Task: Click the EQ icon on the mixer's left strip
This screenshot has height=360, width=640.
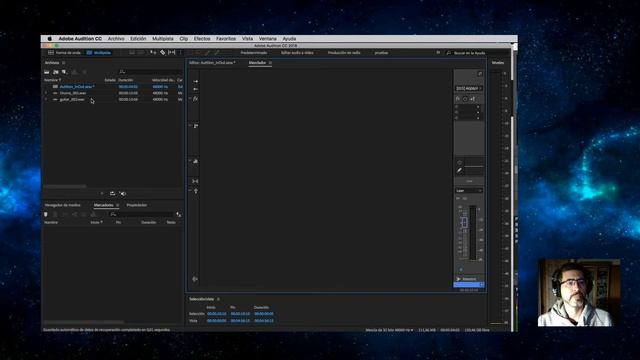Action: tap(196, 161)
